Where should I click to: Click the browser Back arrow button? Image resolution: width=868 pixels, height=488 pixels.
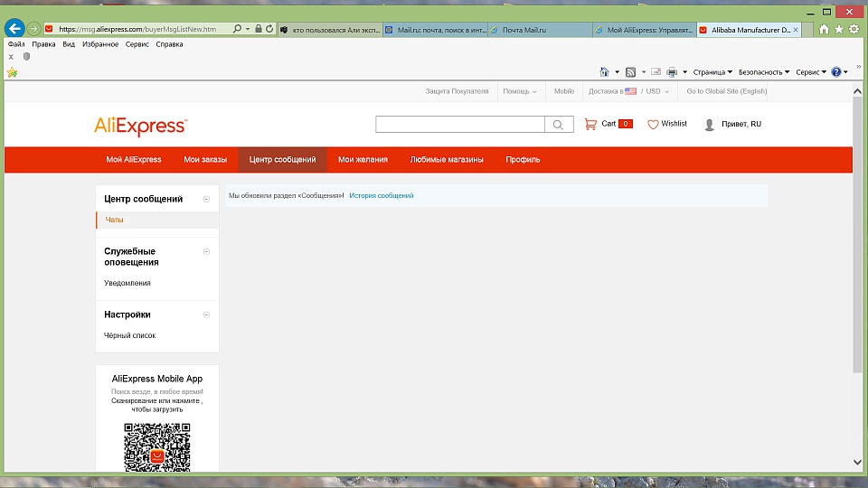[14, 28]
